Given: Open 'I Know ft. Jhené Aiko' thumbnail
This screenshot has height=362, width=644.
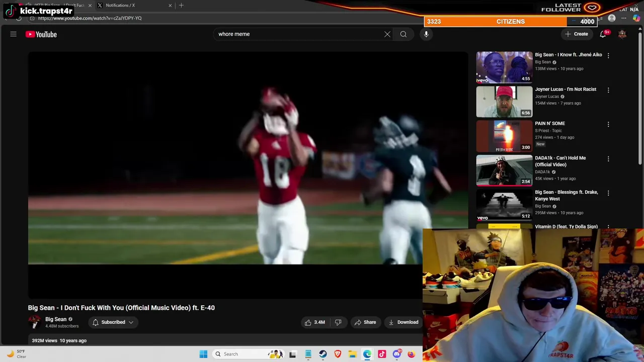Looking at the screenshot, I should tap(504, 67).
